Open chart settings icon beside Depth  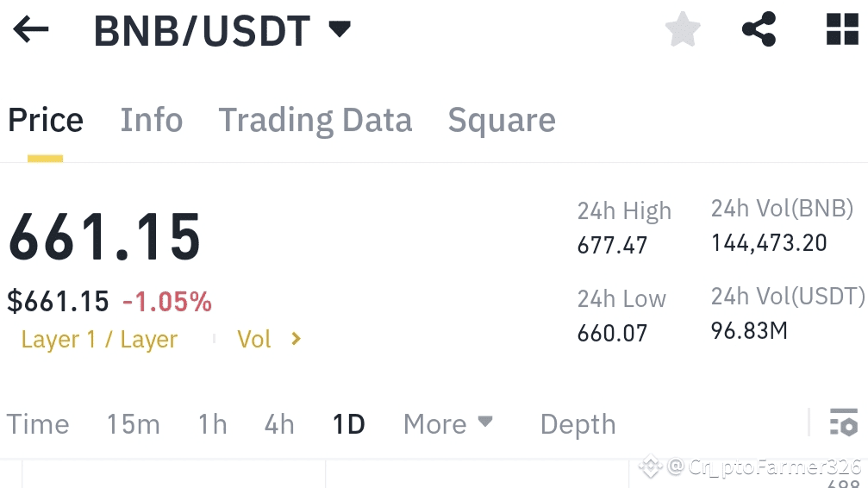click(x=844, y=422)
